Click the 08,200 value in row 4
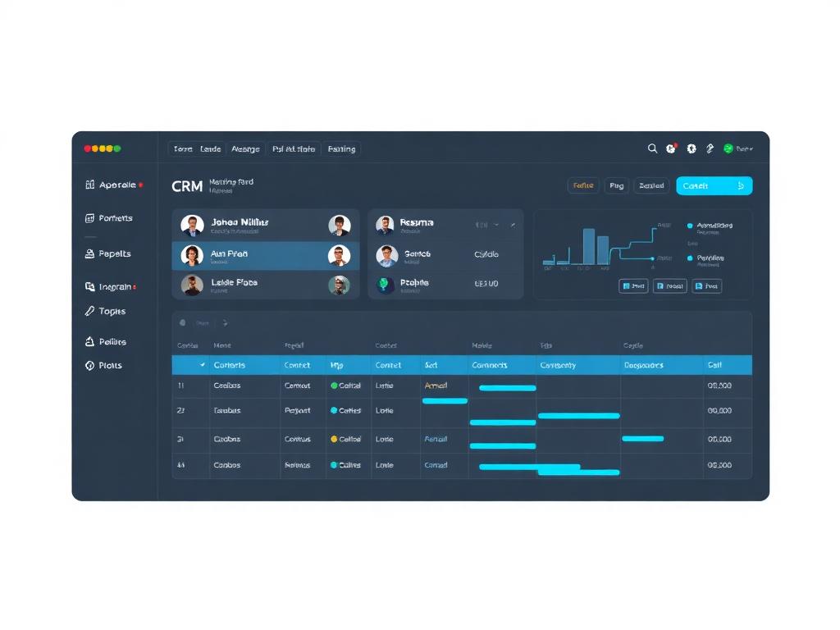 pyautogui.click(x=719, y=465)
